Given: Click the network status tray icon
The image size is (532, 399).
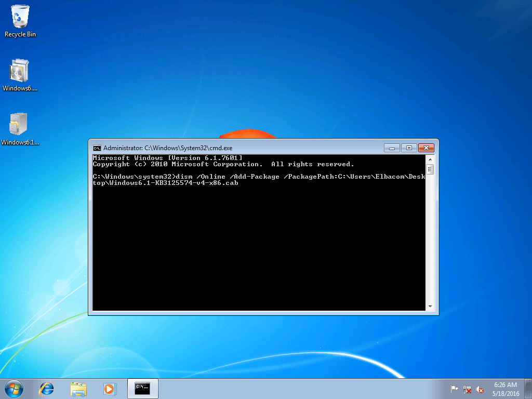Looking at the screenshot, I should click(x=467, y=389).
